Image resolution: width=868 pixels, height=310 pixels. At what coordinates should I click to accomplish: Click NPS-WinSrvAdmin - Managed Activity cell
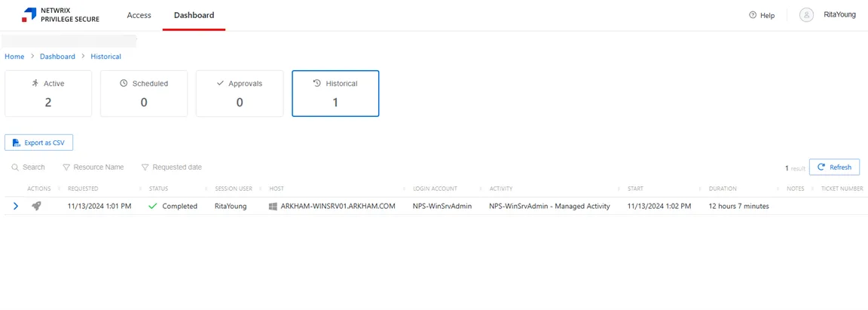[x=550, y=207]
